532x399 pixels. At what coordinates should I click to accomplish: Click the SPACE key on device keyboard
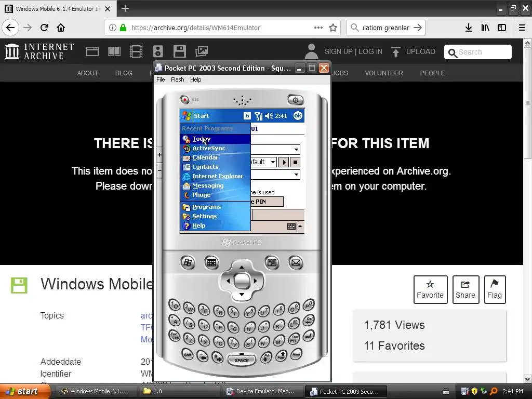click(x=242, y=360)
